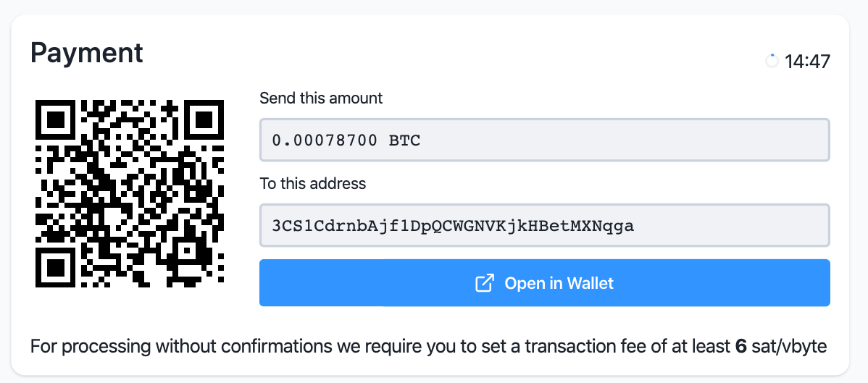Select the BTC amount input field

click(x=544, y=140)
